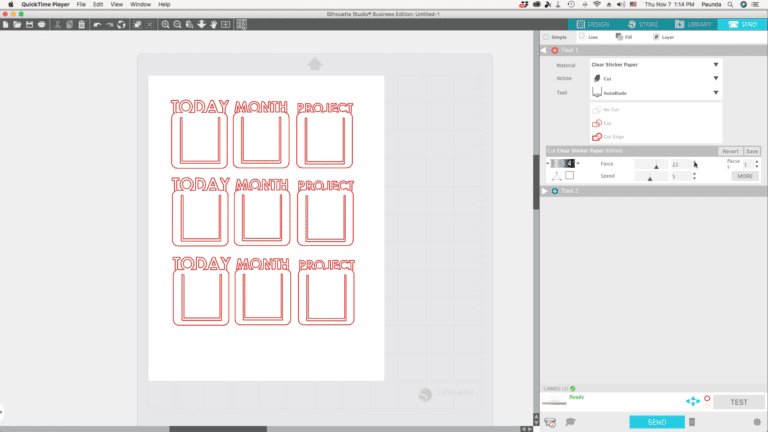Click the Speed slider

(x=651, y=176)
